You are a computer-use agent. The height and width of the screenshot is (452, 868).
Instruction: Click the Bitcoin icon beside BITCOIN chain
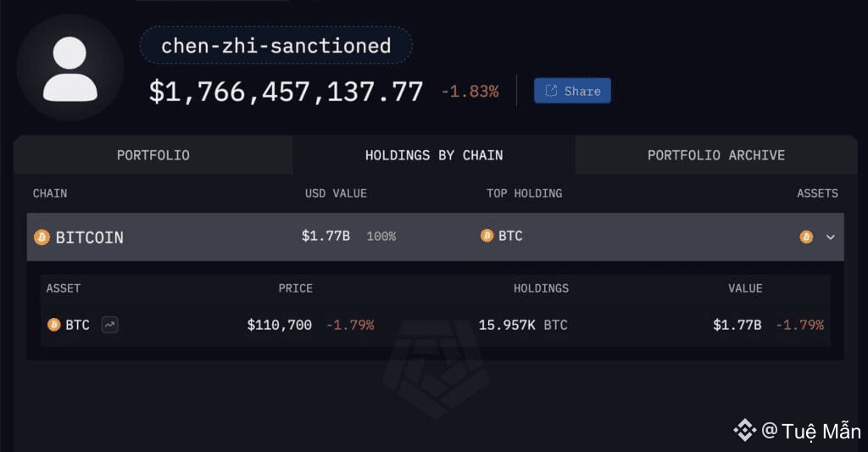pyautogui.click(x=42, y=237)
